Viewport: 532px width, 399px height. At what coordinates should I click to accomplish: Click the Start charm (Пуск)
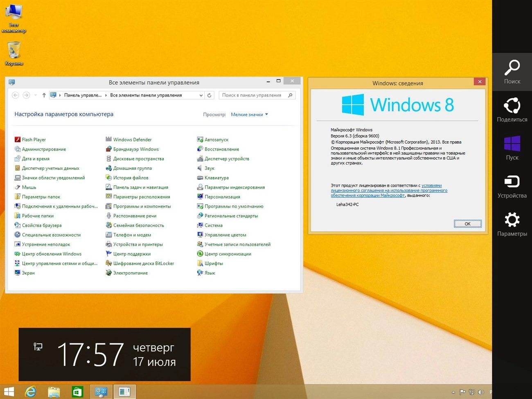[512, 148]
